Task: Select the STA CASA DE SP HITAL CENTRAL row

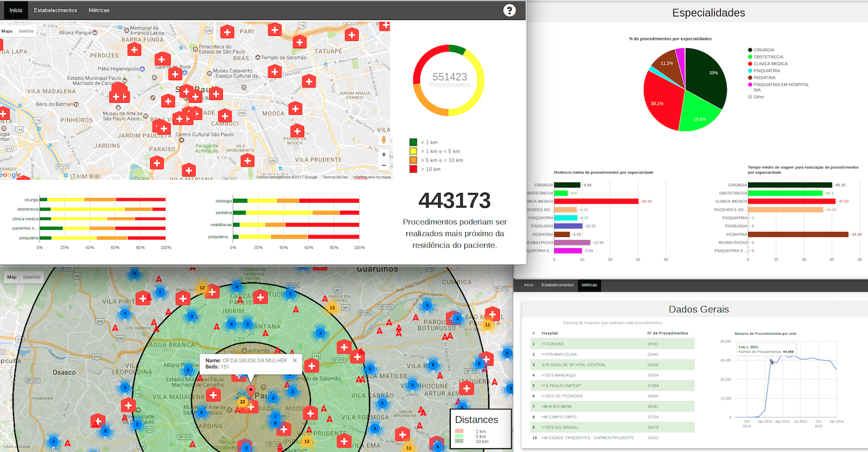Action: tap(612, 365)
